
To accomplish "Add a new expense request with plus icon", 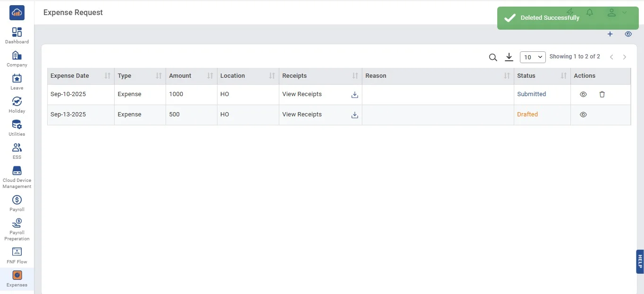I will pyautogui.click(x=610, y=34).
